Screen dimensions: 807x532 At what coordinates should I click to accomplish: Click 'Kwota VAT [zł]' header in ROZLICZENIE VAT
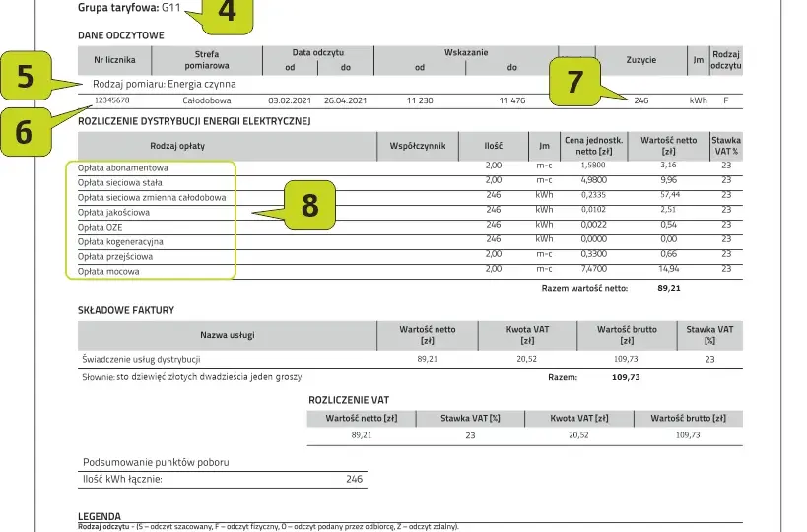[x=579, y=419]
